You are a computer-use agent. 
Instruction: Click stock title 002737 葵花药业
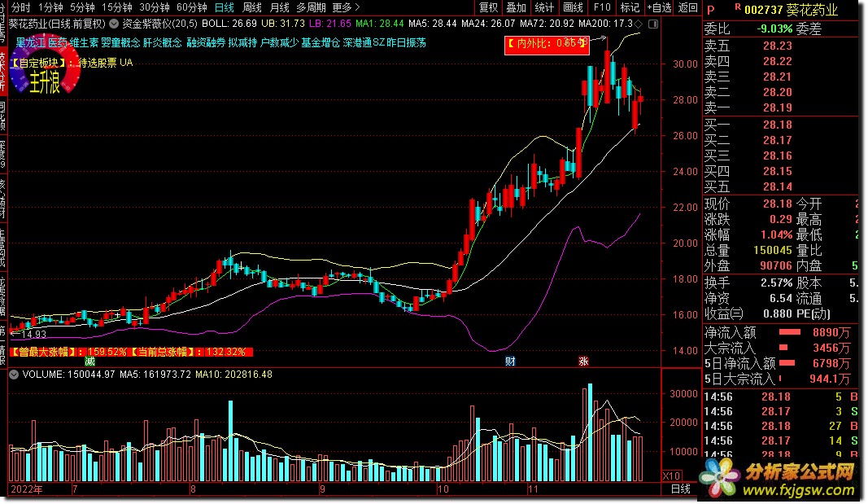(x=791, y=10)
